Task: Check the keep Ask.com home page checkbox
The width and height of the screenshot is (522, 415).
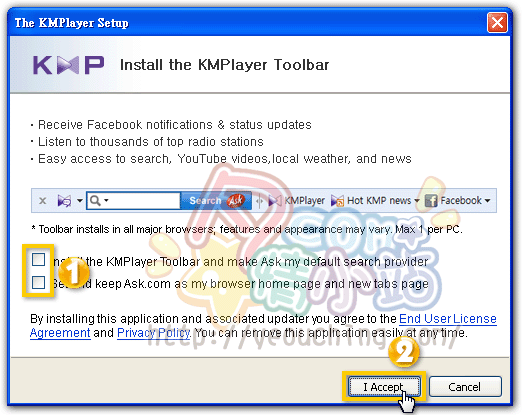Action: tap(38, 283)
